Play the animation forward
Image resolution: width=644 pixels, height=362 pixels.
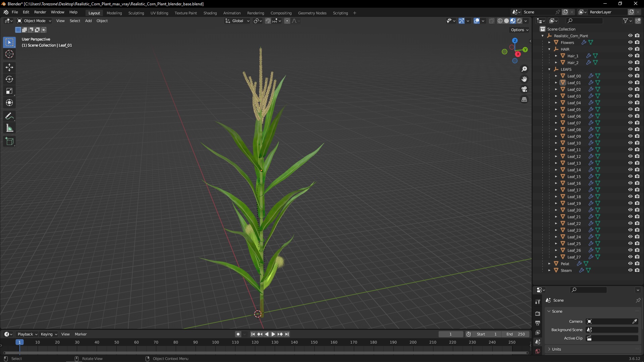(273, 334)
